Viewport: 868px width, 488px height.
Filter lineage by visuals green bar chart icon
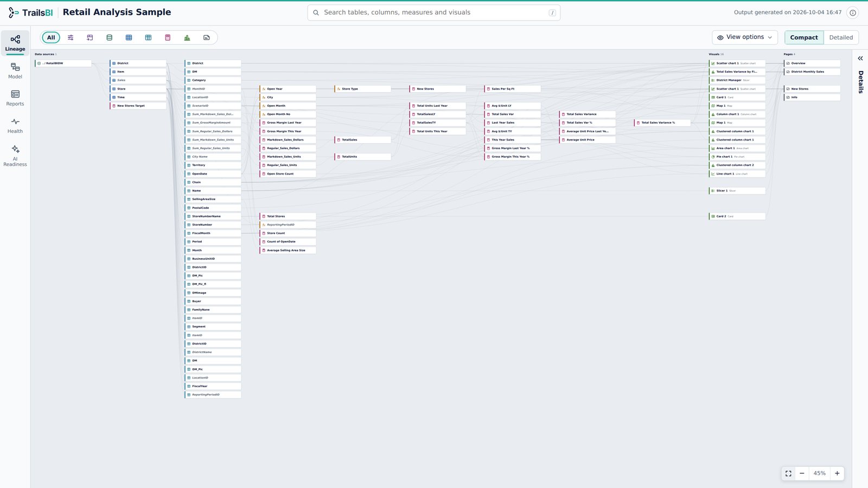coord(187,37)
